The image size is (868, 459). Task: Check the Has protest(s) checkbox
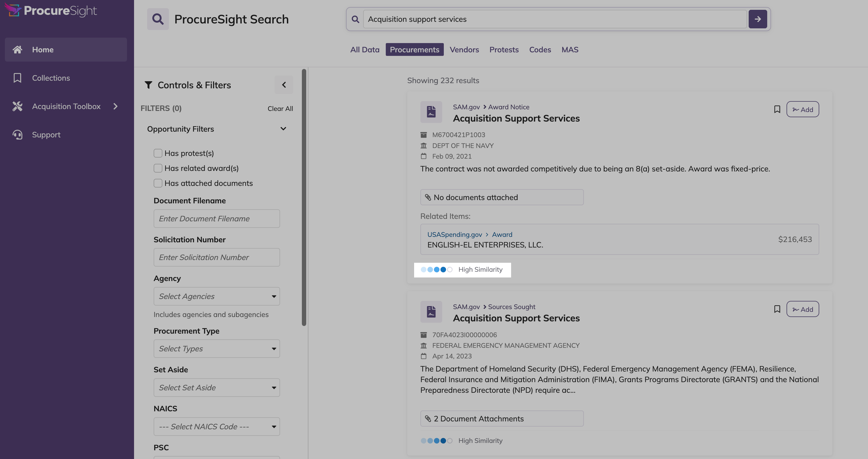click(x=158, y=153)
